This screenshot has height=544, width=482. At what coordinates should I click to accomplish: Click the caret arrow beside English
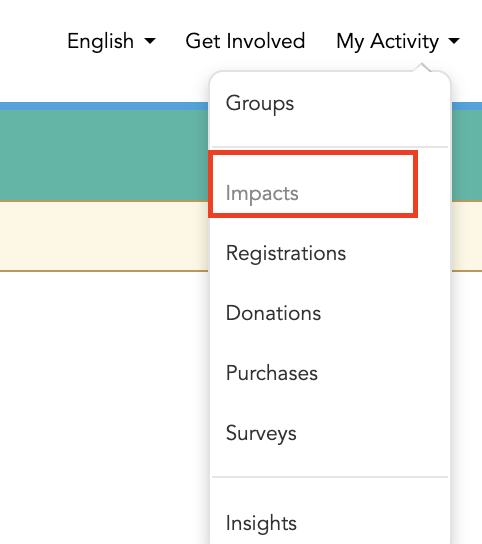click(x=150, y=41)
